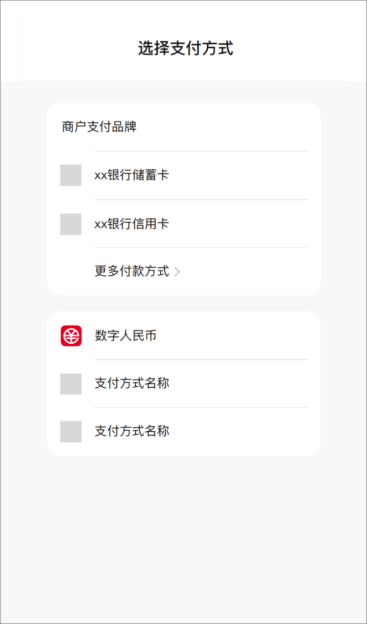Image resolution: width=367 pixels, height=624 pixels.
Task: Click the 选择支付方式 page title
Action: click(x=185, y=49)
